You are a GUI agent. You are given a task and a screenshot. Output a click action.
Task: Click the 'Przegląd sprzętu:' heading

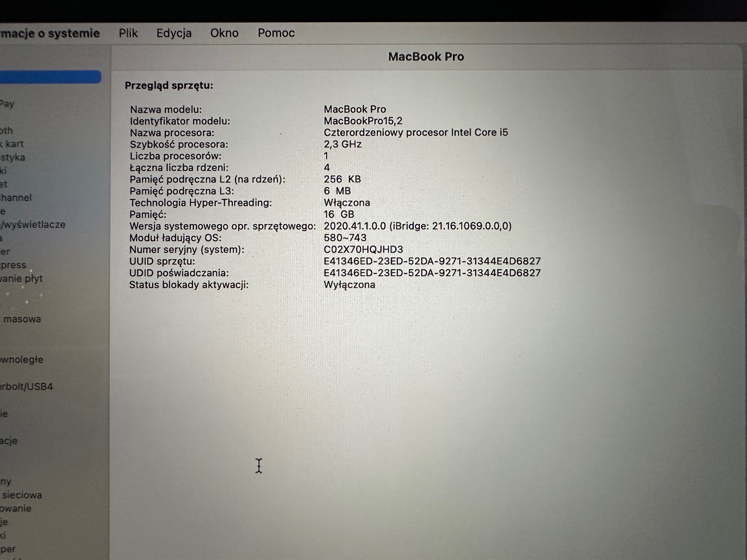pos(169,85)
